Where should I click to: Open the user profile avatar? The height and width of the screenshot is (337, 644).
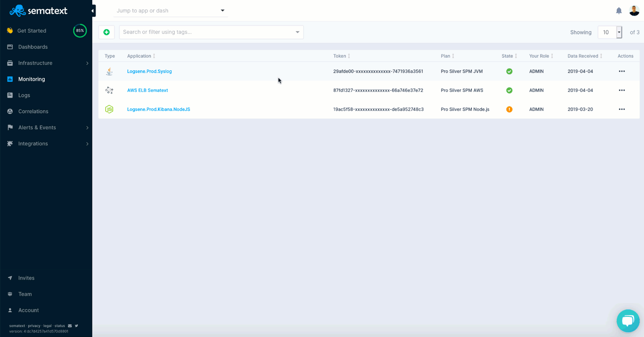click(634, 11)
